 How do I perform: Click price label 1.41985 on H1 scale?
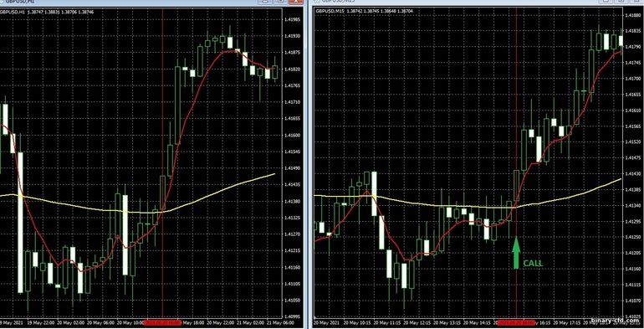pos(292,19)
